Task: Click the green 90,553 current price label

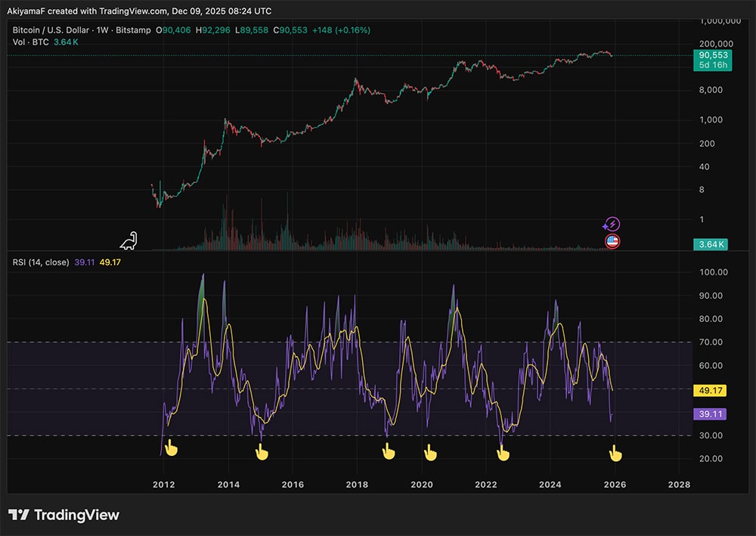Action: click(x=711, y=56)
